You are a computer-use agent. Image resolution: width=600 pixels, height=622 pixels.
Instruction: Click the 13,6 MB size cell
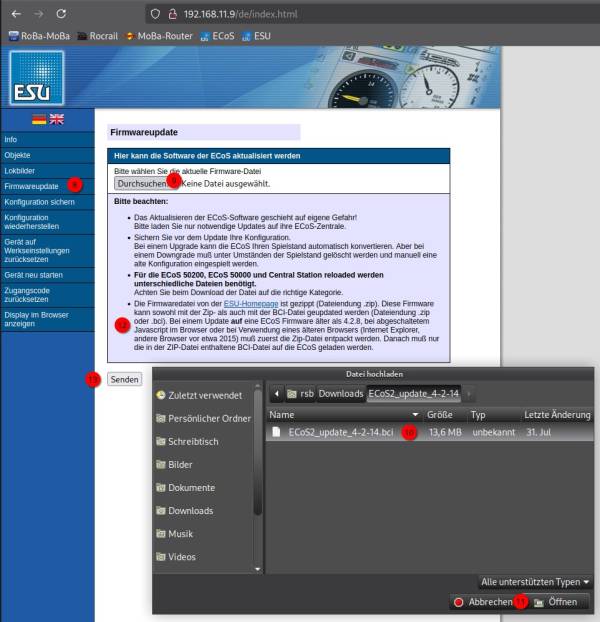pyautogui.click(x=445, y=432)
